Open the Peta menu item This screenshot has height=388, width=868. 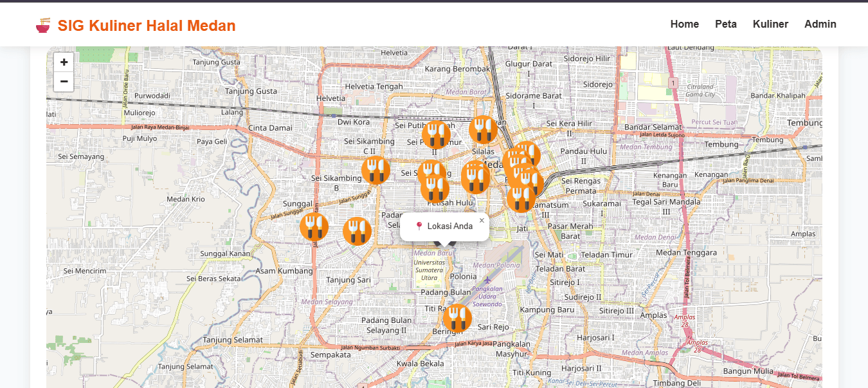726,24
